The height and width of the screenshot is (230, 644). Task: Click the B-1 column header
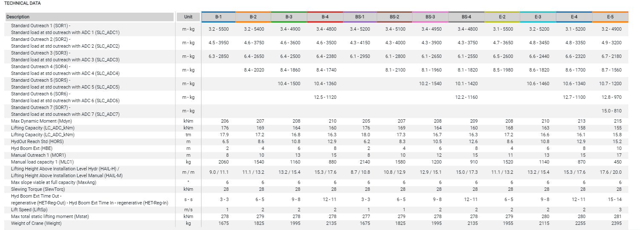tap(218, 17)
